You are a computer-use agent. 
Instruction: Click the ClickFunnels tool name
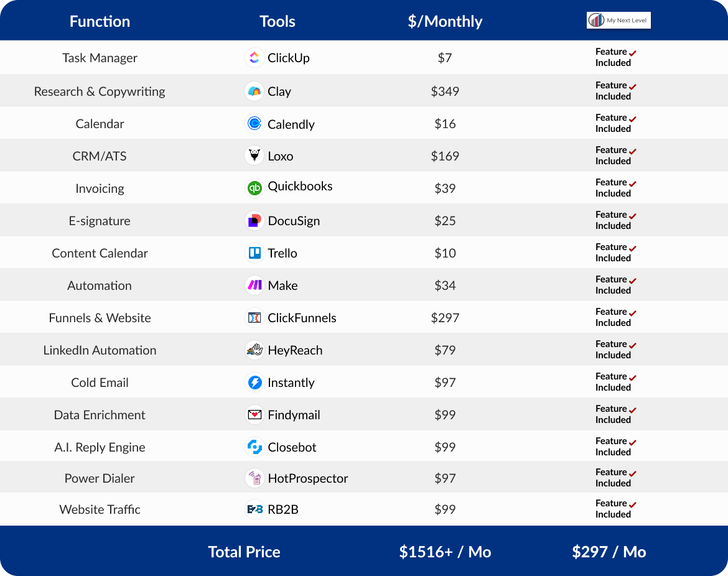pos(302,318)
